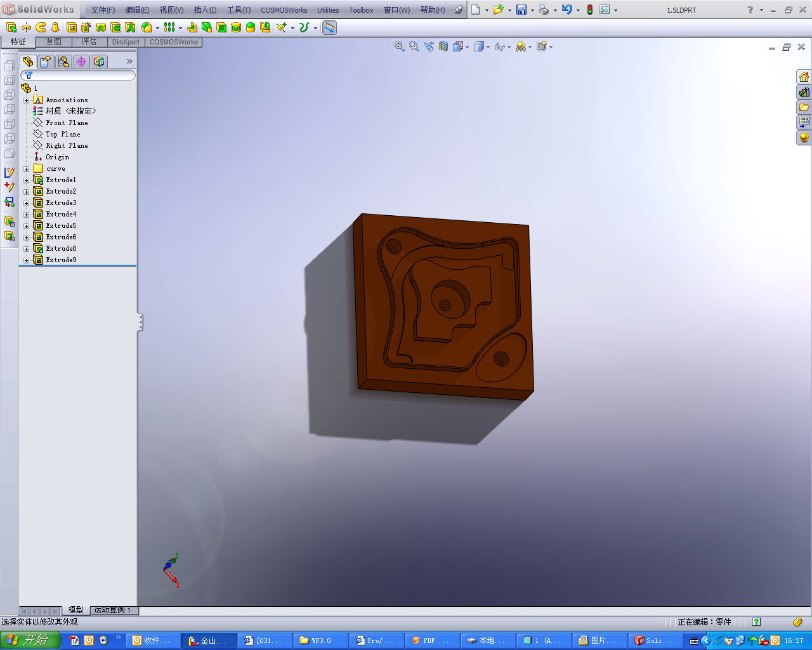Open the Reference Geometry tool

282,27
